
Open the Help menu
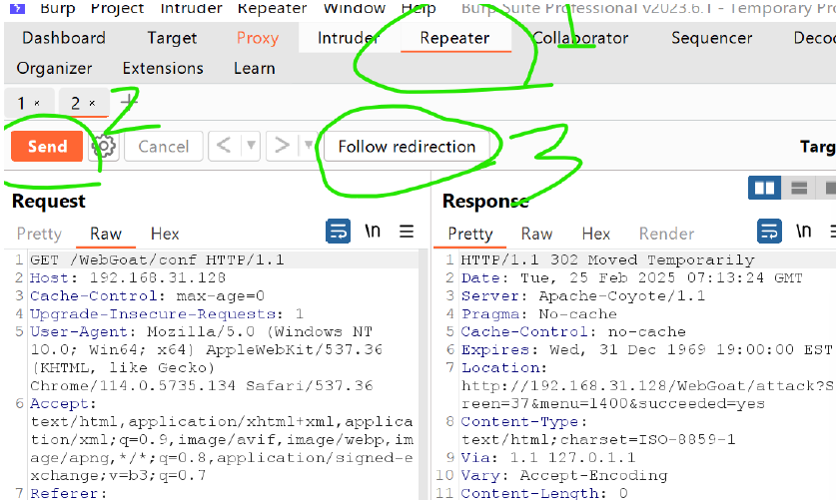tap(419, 8)
